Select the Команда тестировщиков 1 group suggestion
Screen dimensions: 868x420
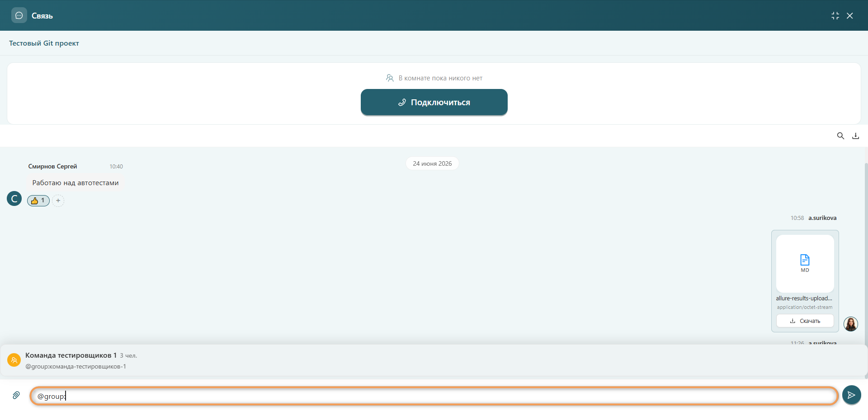tap(434, 360)
